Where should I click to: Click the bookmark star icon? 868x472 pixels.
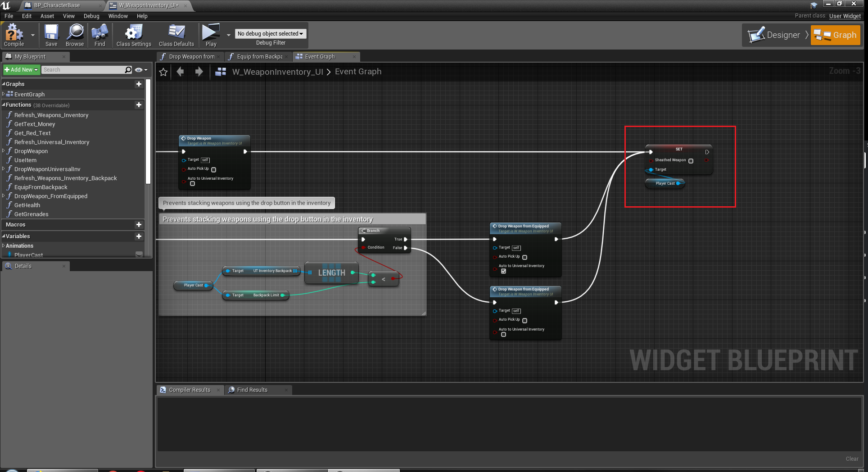(x=163, y=72)
